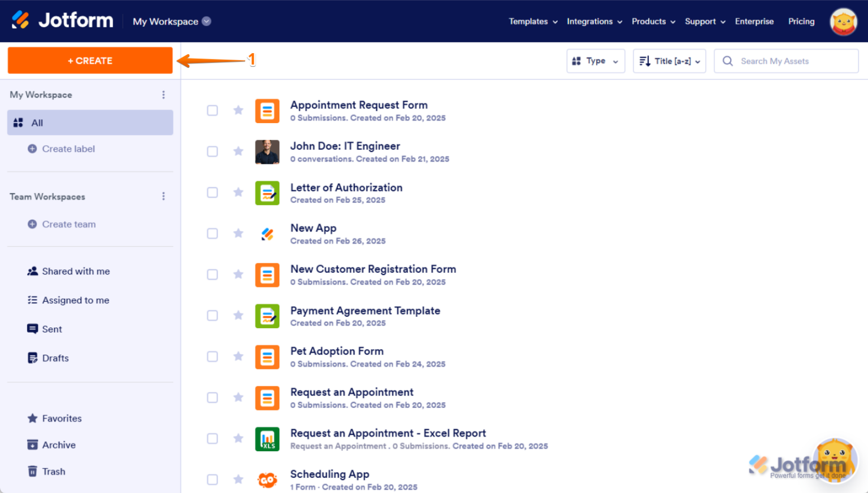Click the Pet Adoption Form form icon

click(x=267, y=357)
